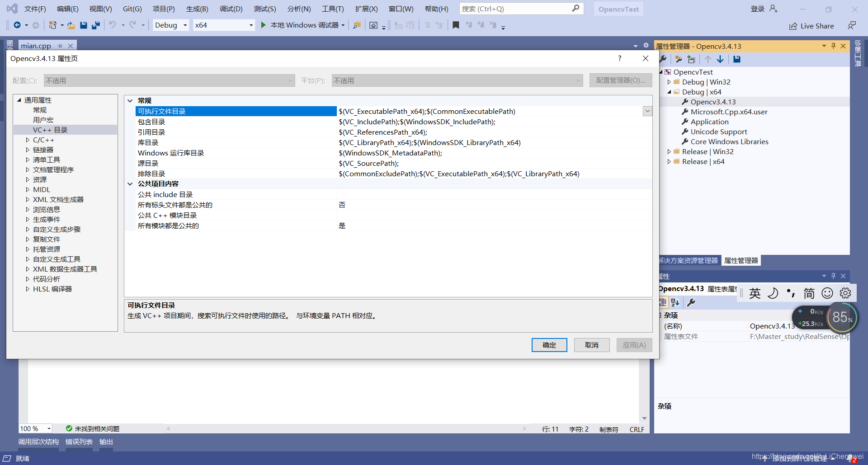
Task: Expand the C/C++ tree node
Action: tap(27, 140)
